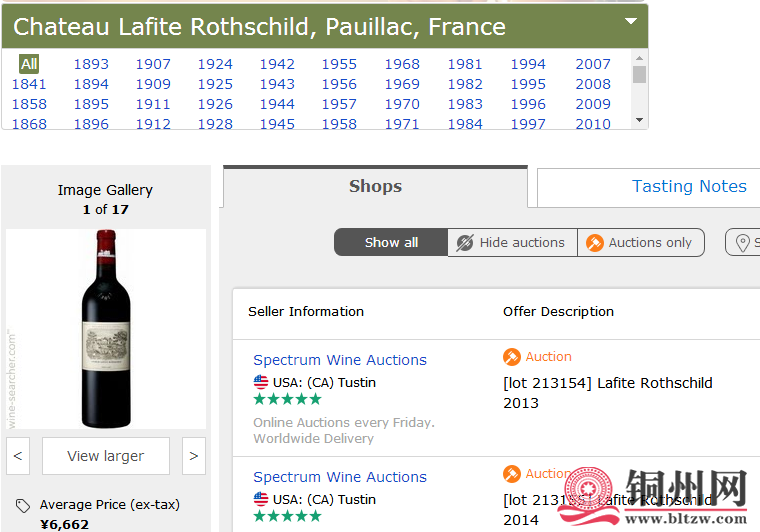Select the All vintages option
760x532 pixels.
tap(29, 64)
